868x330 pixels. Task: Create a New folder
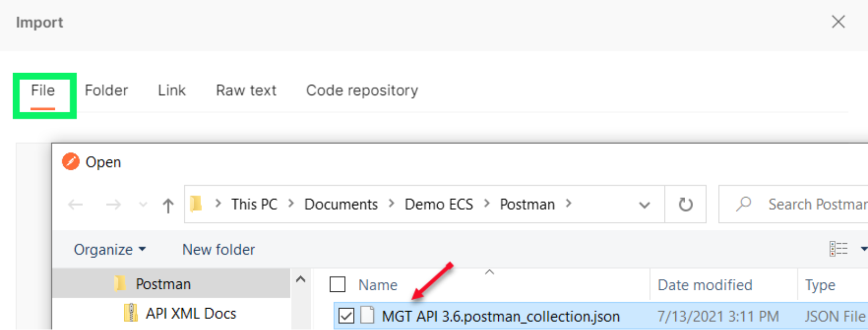pos(218,250)
